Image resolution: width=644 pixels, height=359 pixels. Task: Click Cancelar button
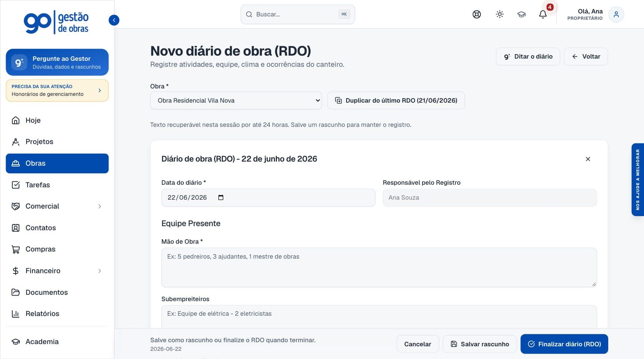pos(417,344)
